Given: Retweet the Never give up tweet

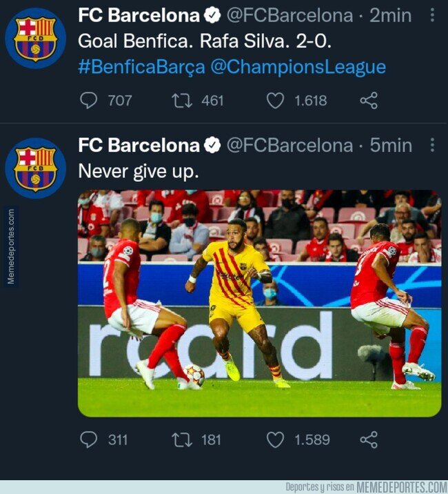Looking at the screenshot, I should click(182, 439).
